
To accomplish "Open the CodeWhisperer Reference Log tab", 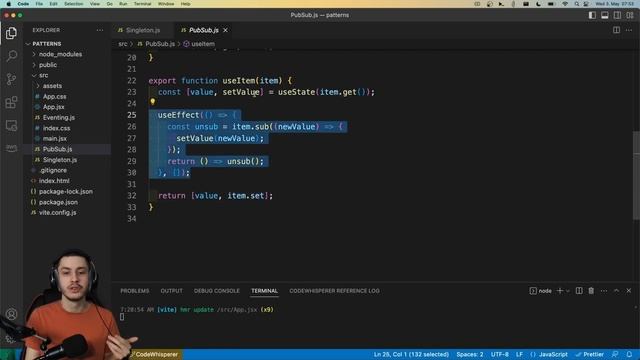I will [x=334, y=291].
